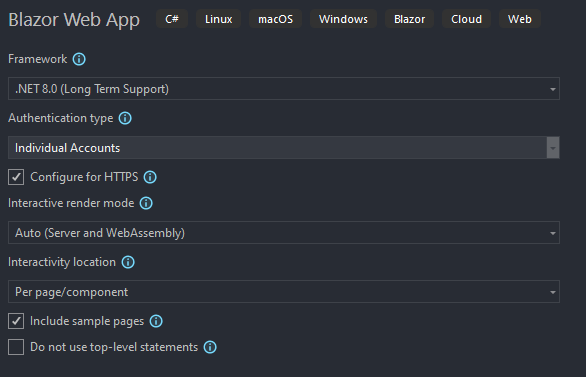Image resolution: width=586 pixels, height=377 pixels.
Task: Open the Interactive render mode dropdown
Action: [x=284, y=233]
